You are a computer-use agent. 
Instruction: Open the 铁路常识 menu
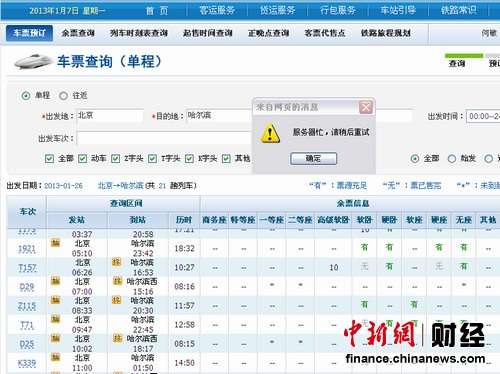pyautogui.click(x=458, y=11)
